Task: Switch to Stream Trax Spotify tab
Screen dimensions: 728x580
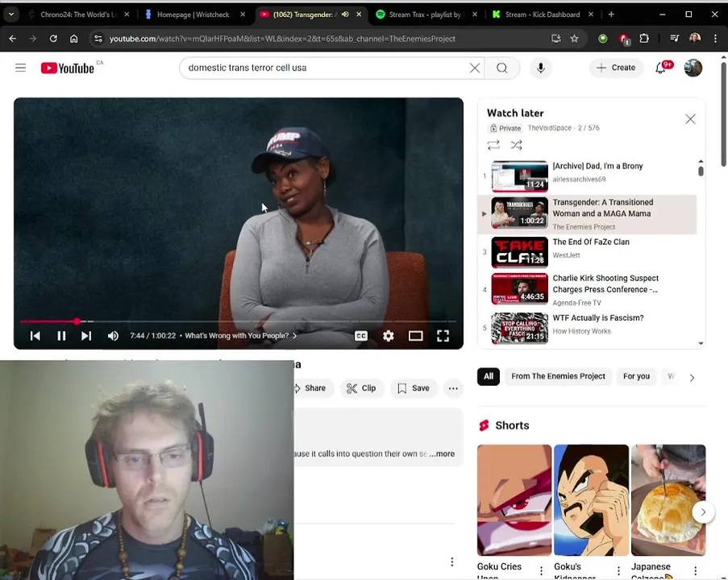Action: point(424,14)
